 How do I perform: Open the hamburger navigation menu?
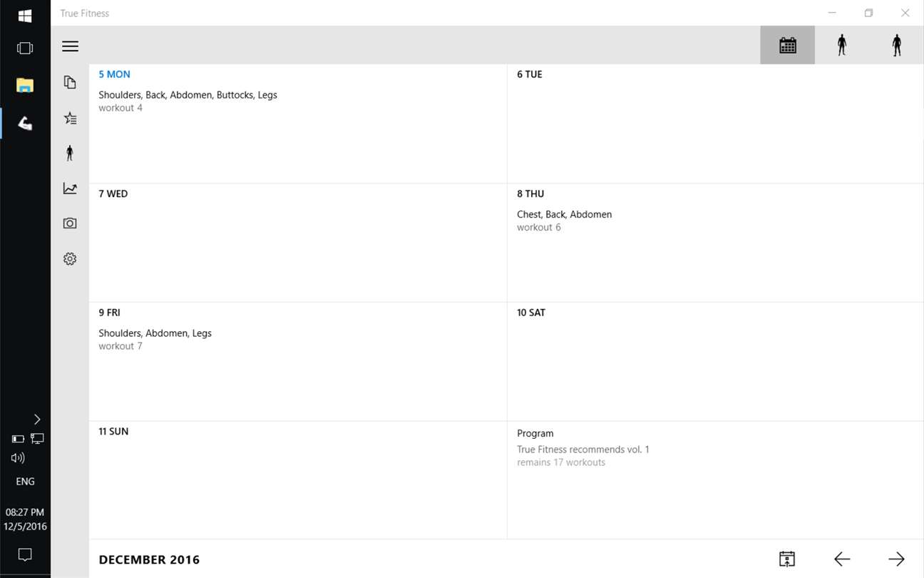pyautogui.click(x=70, y=46)
